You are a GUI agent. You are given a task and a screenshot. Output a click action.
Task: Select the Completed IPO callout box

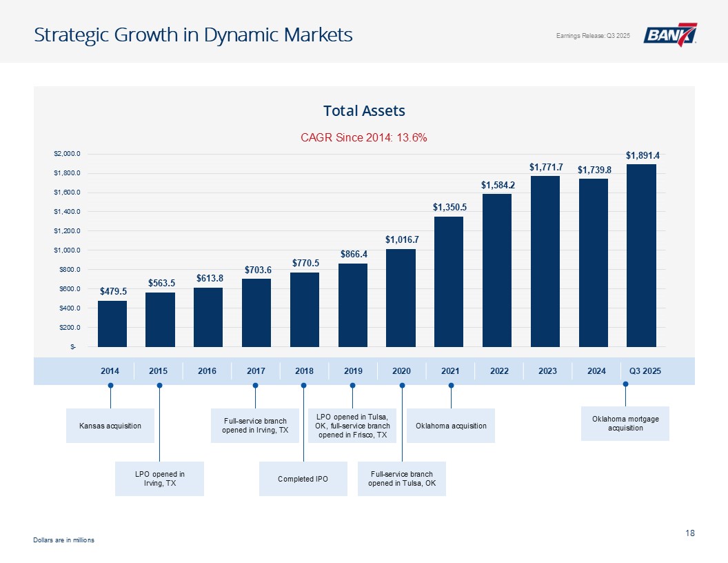point(303,479)
